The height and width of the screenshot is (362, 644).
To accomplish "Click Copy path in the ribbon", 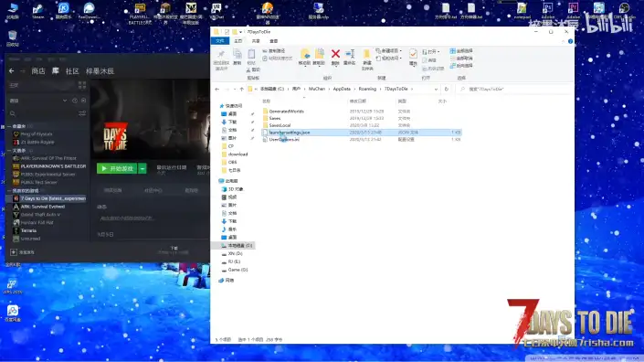I will point(273,51).
